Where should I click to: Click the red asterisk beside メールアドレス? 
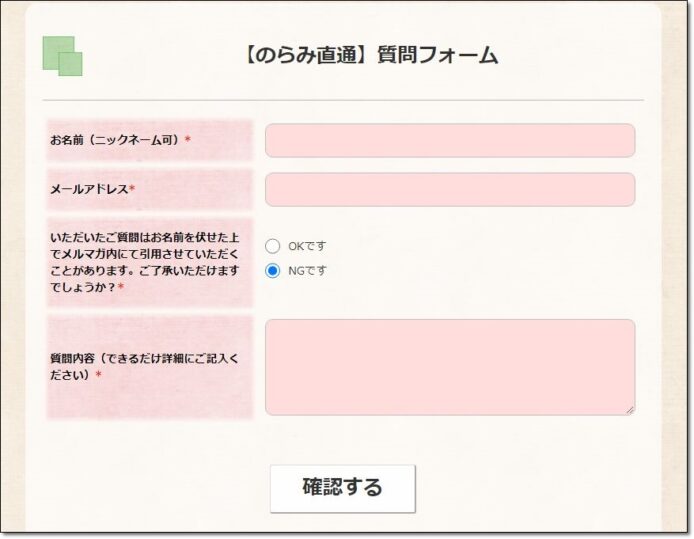tap(132, 189)
